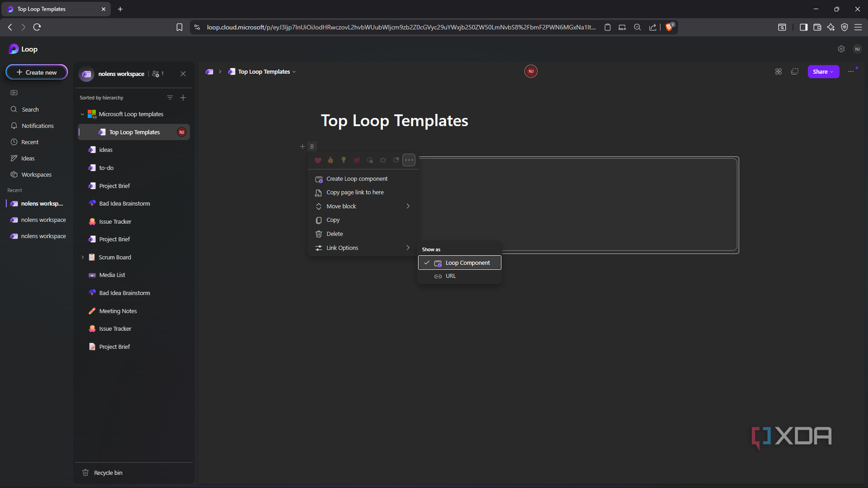Collapse the left navigation panel icon
The image size is (868, 488).
[14, 93]
